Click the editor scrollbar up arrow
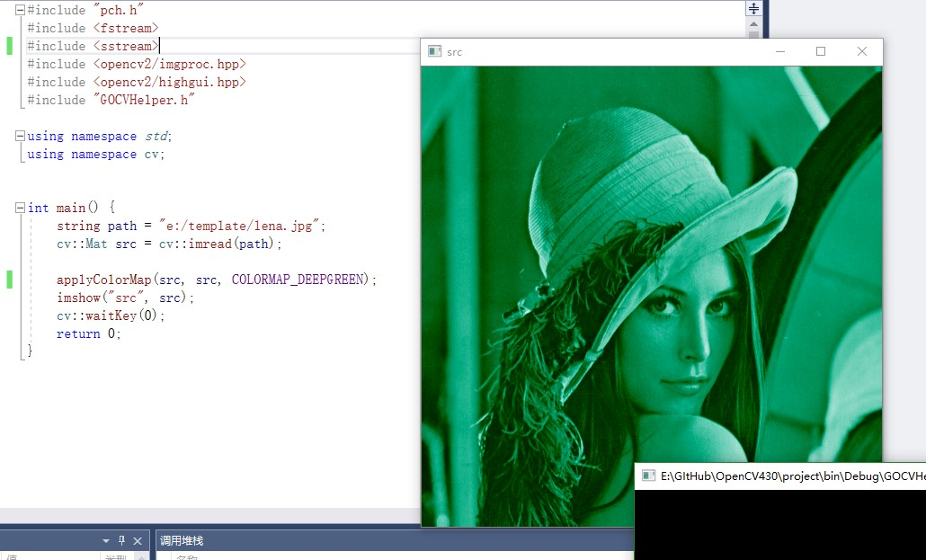 (x=753, y=24)
